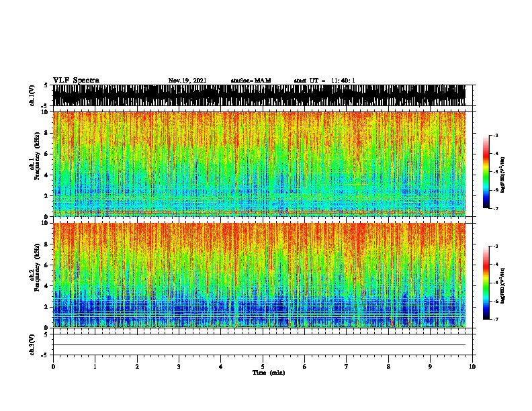532x411 pixels.
Task: Select the date text "Nov.19, 2021"
Action: [x=187, y=81]
